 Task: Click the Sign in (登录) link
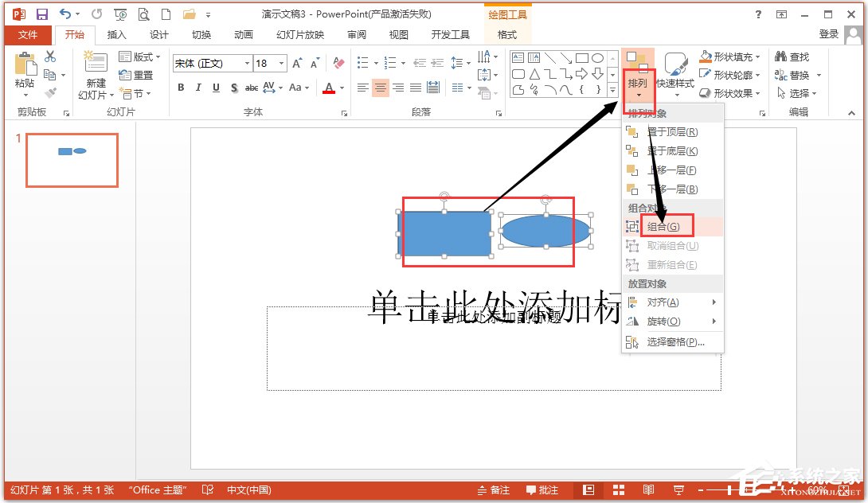pos(829,33)
